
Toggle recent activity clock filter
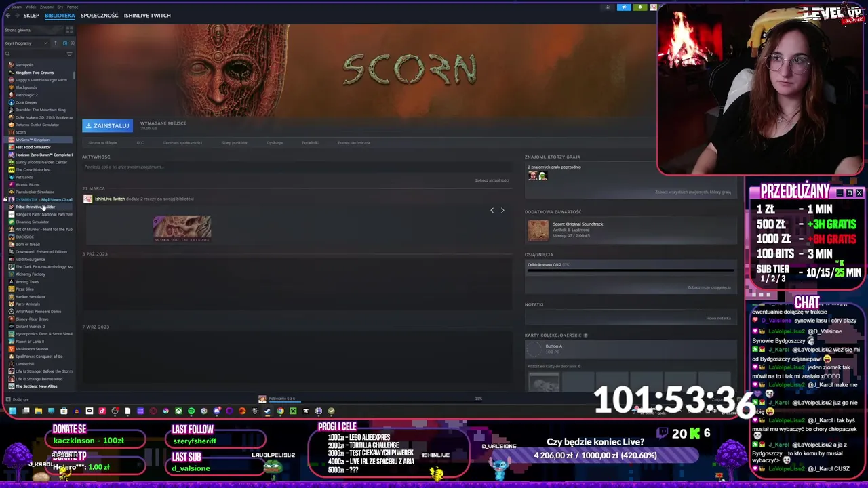[65, 43]
